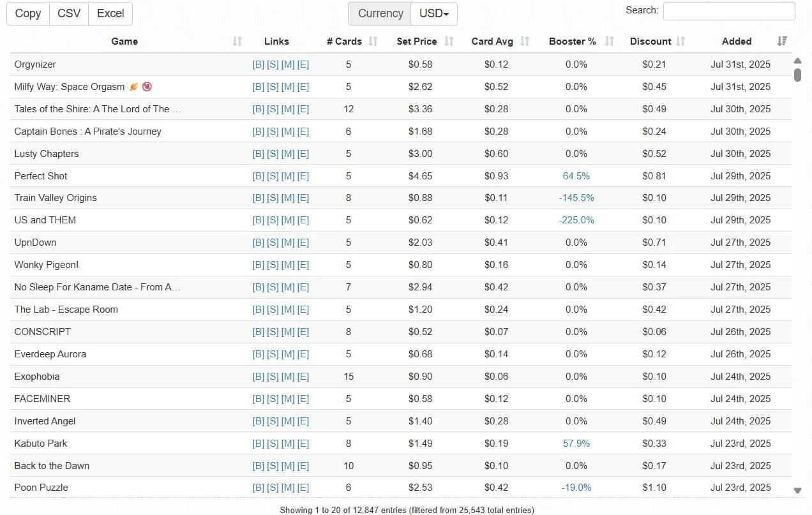The height and width of the screenshot is (515, 812).
Task: Select No Sleep For Kaname Date row name
Action: pyautogui.click(x=97, y=287)
